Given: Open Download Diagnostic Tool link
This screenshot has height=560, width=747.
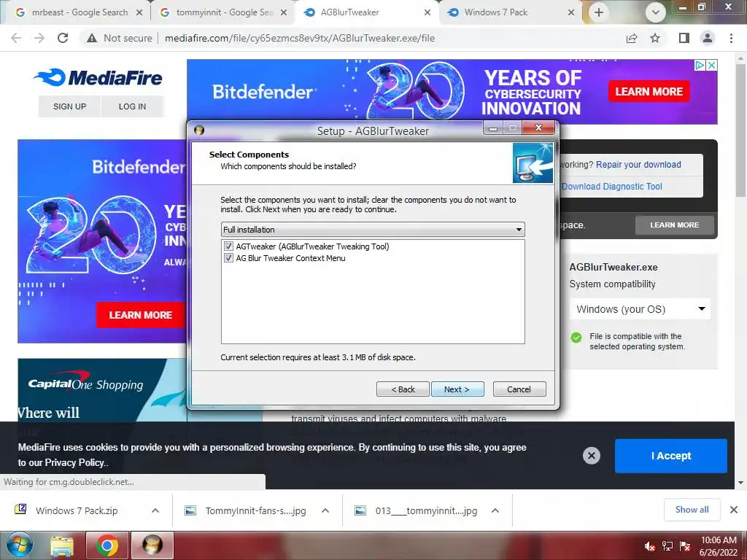Looking at the screenshot, I should pos(612,187).
